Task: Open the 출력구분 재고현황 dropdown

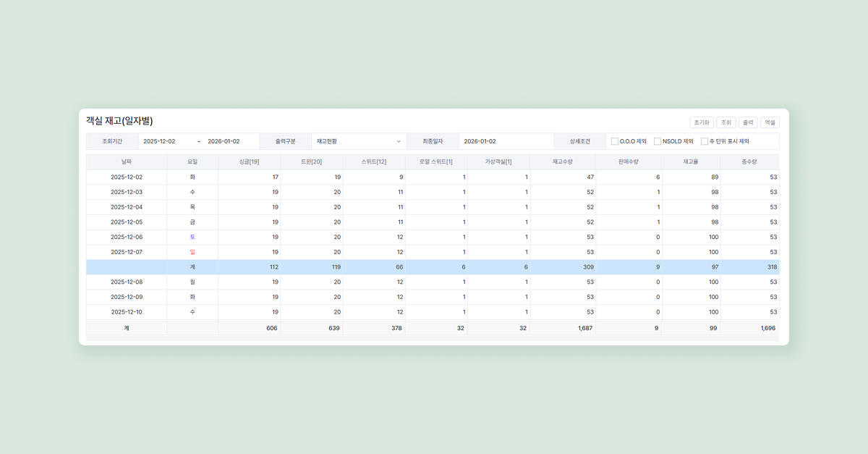Action: (358, 141)
